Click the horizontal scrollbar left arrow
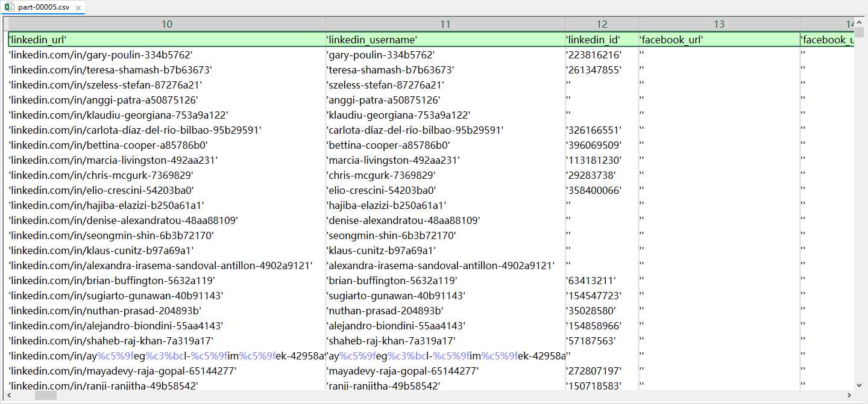Screen dimensions: 868x404 8,396
